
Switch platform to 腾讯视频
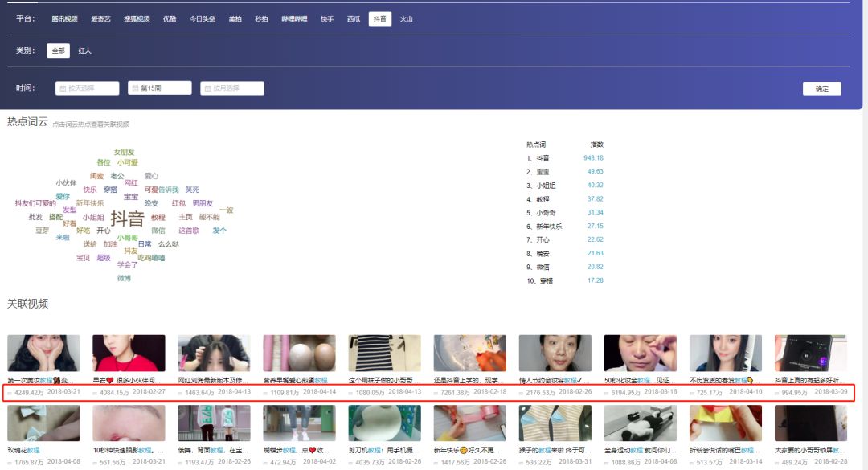point(65,18)
